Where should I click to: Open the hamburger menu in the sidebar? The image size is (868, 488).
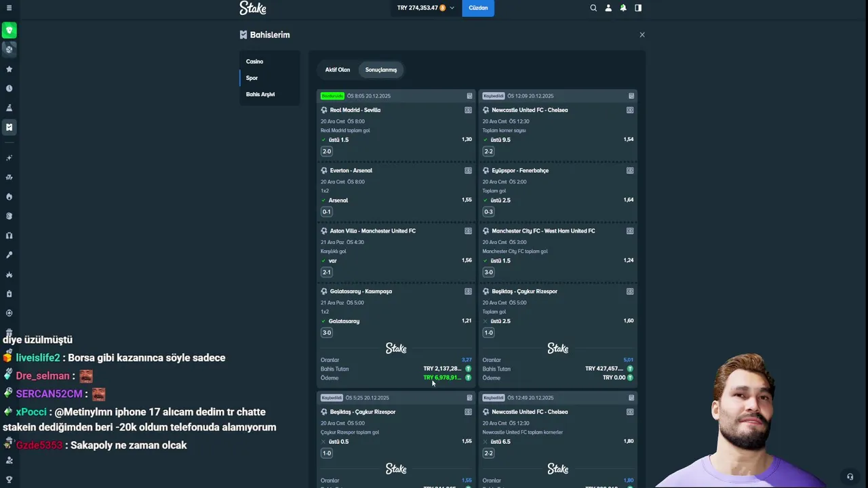(x=9, y=8)
